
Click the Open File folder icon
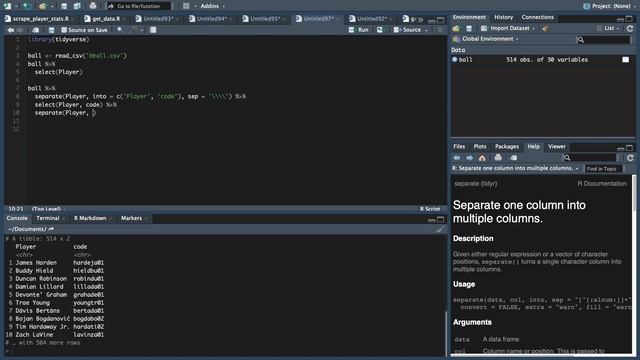click(x=42, y=6)
